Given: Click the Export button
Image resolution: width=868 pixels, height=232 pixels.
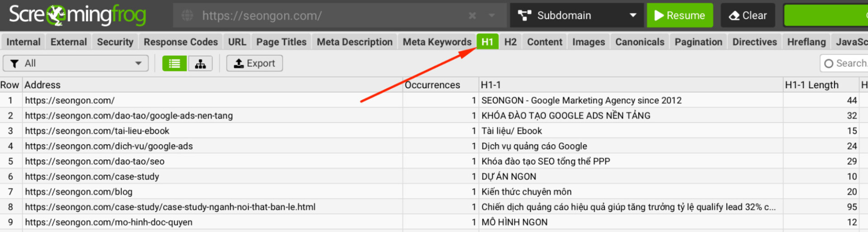Looking at the screenshot, I should (x=255, y=63).
